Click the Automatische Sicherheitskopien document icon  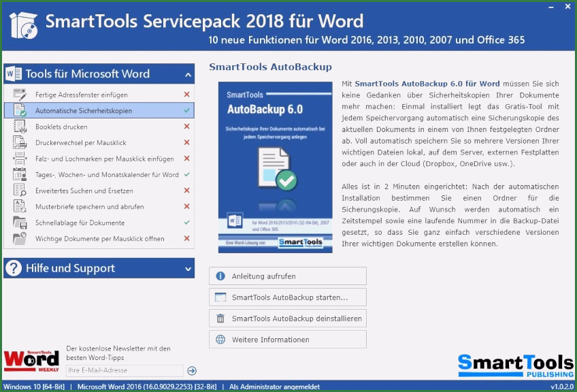[x=20, y=110]
